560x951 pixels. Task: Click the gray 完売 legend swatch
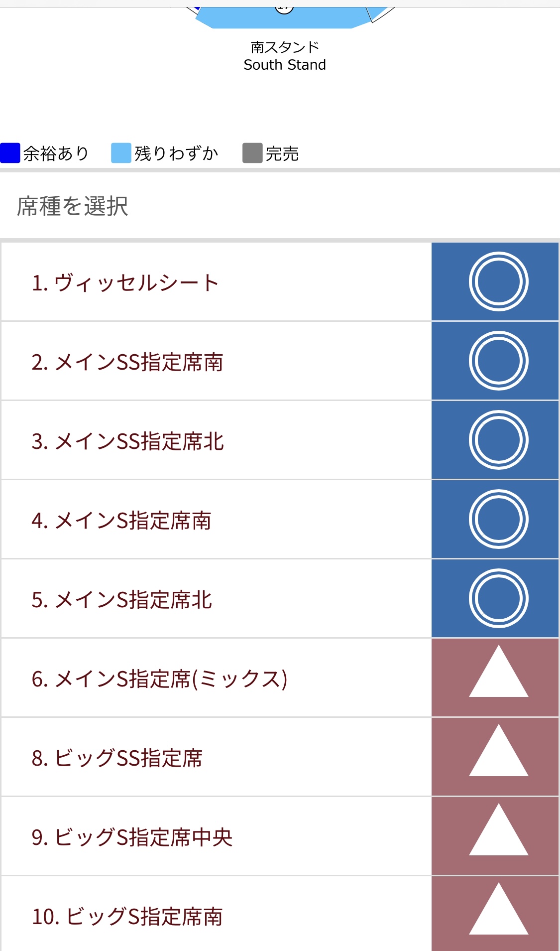[x=252, y=153]
